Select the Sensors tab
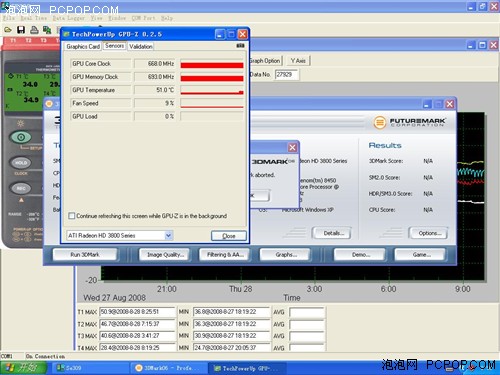Viewport: 500px width, 375px height. [x=114, y=46]
